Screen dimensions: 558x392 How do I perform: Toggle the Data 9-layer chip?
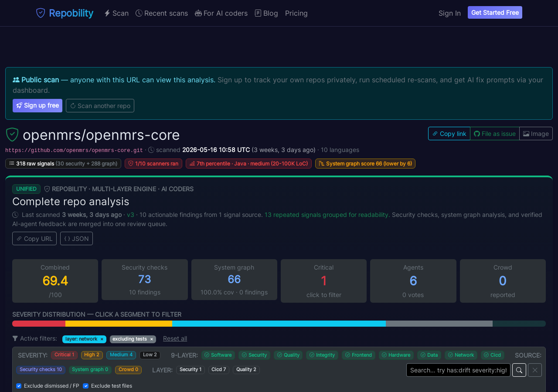pyautogui.click(x=429, y=355)
